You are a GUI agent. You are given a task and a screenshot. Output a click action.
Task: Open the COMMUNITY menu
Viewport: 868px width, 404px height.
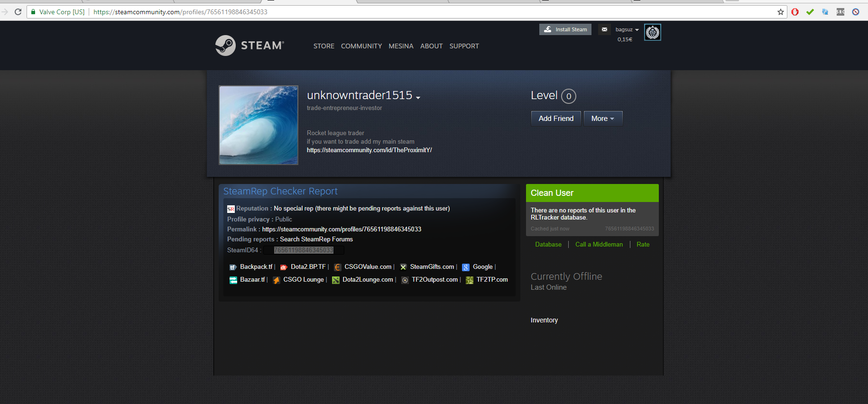click(361, 46)
